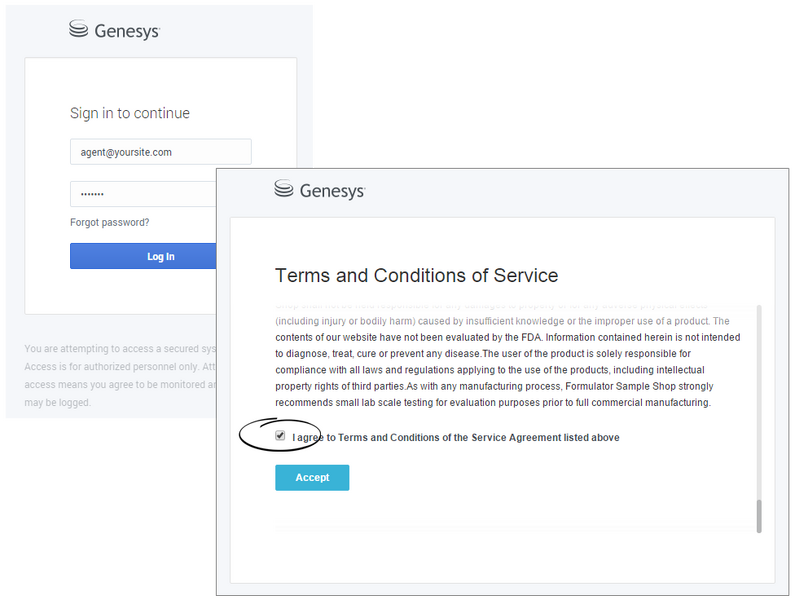Click the FDA disclaimer paragraph text
Image resolution: width=795 pixels, height=600 pixels.
tap(500, 338)
